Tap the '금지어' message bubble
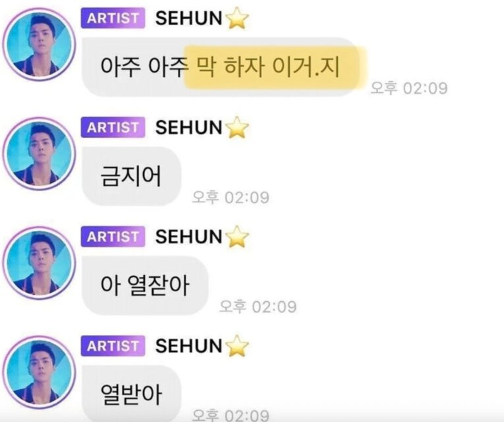This screenshot has height=422, width=504. click(132, 176)
